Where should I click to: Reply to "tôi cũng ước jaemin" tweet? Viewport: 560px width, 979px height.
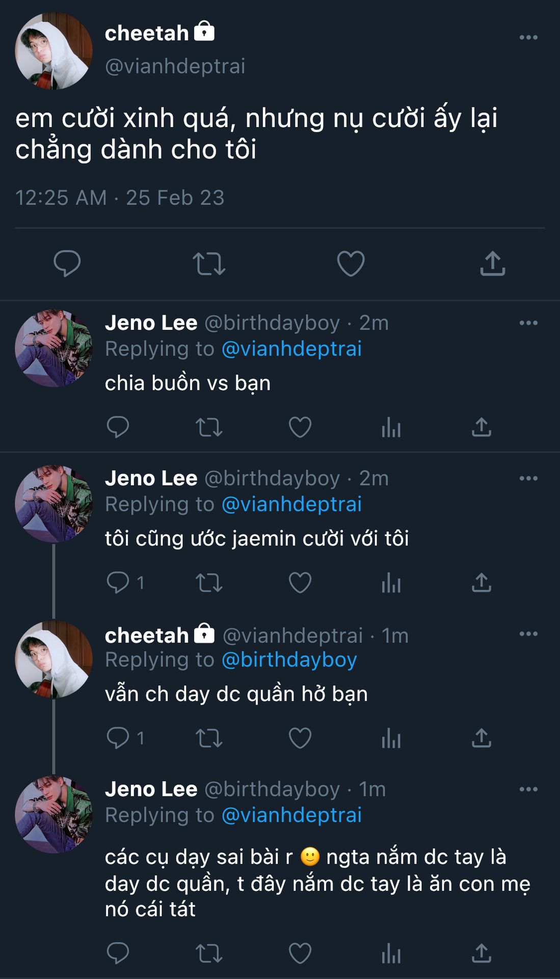click(118, 582)
